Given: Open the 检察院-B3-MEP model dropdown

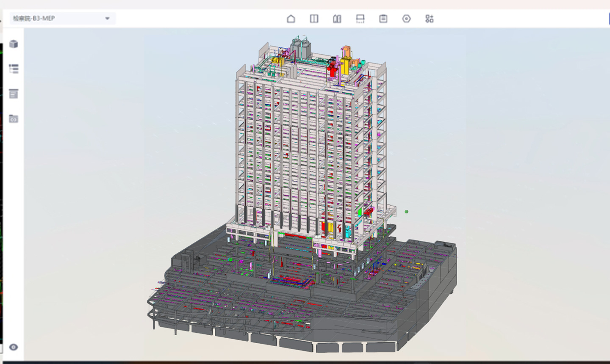Looking at the screenshot, I should (x=61, y=19).
